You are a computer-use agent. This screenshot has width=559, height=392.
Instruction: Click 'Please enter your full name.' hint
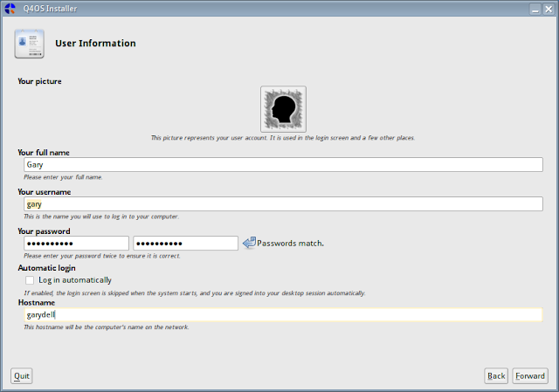pos(63,177)
